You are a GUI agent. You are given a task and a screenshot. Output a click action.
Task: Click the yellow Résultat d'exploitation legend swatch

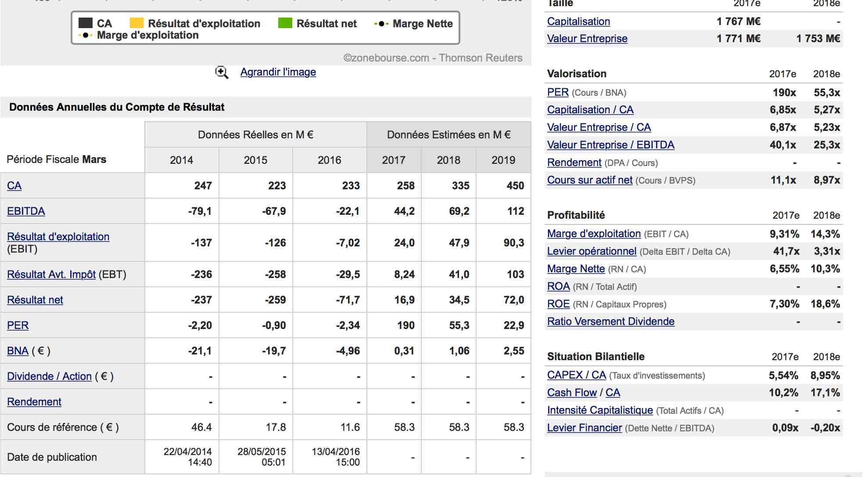tap(136, 23)
